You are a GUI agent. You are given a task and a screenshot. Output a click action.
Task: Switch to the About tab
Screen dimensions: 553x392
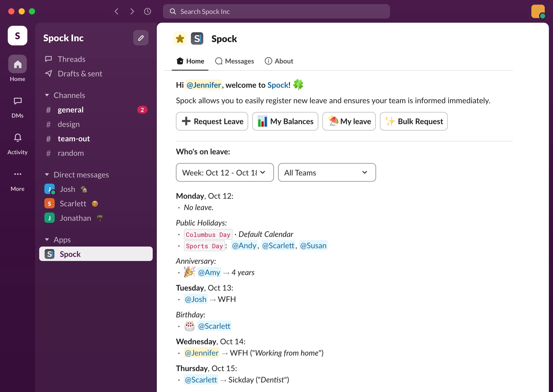click(279, 61)
